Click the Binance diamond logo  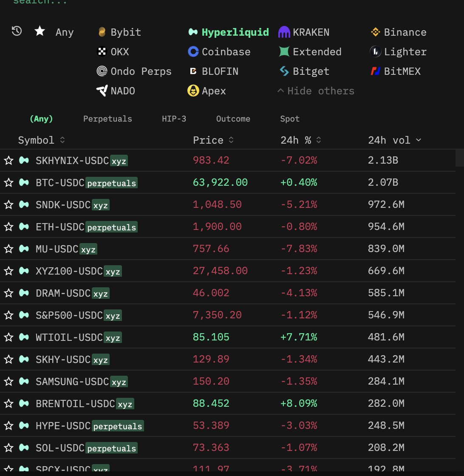click(x=375, y=32)
